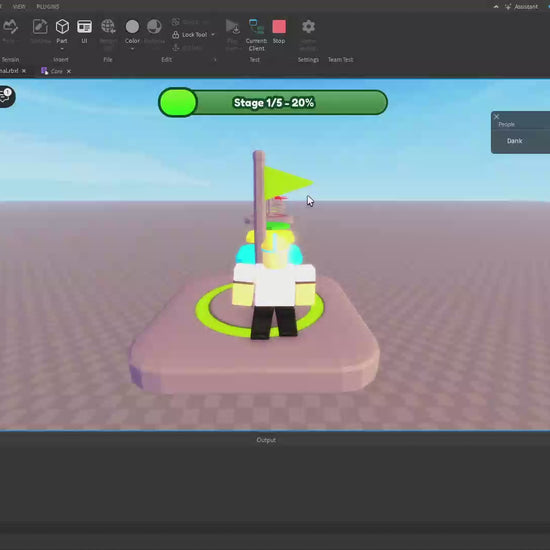Screen dimensions: 550x550
Task: Open the PLUGINS ribbon tab
Action: click(48, 7)
